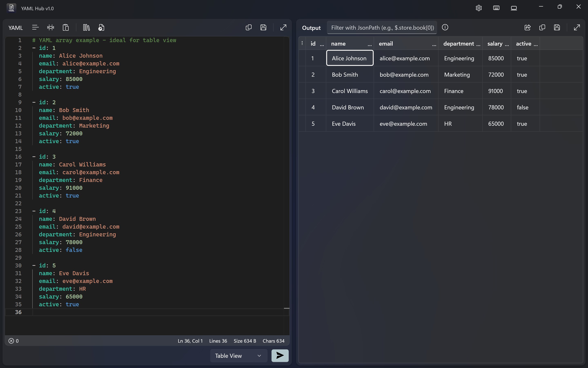Image resolution: width=588 pixels, height=368 pixels.
Task: Click the Size 634 B status entry
Action: 245,341
